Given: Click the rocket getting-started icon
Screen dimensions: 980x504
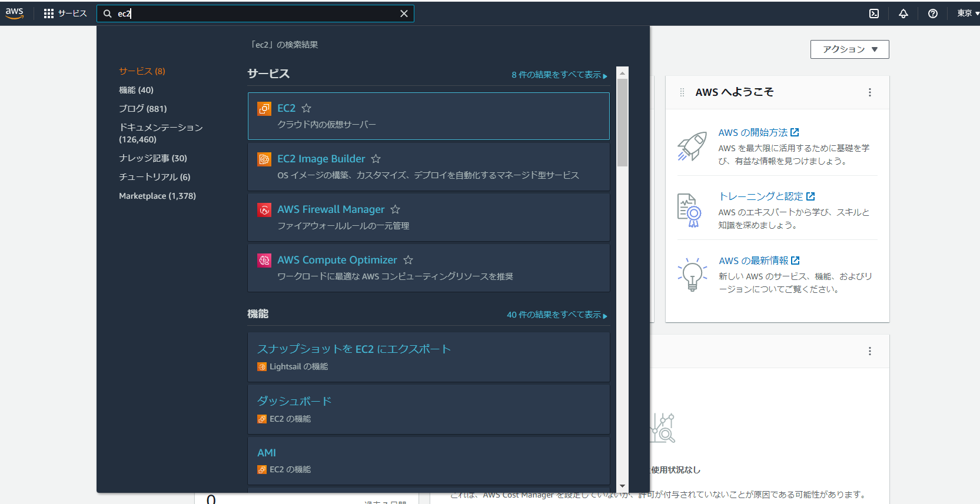Looking at the screenshot, I should 692,146.
